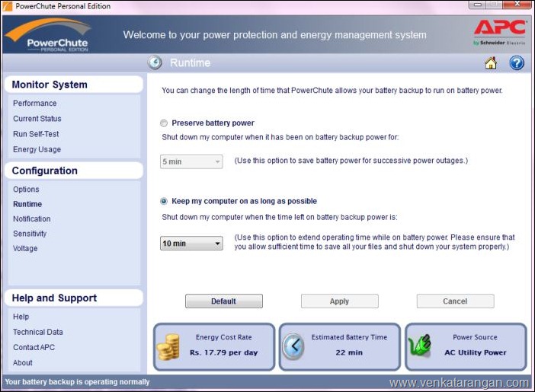Select Keep my computer on radio button
The height and width of the screenshot is (392, 535).
(x=164, y=201)
